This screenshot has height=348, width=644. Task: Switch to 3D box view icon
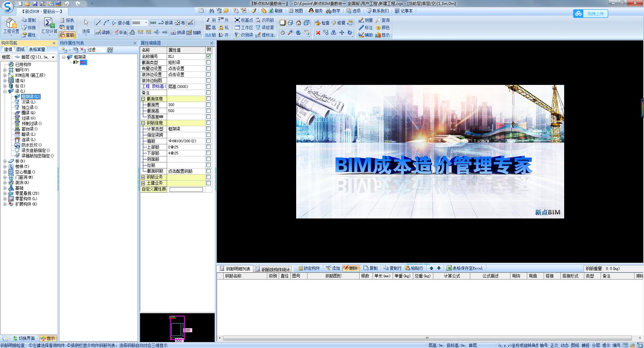tap(290, 23)
